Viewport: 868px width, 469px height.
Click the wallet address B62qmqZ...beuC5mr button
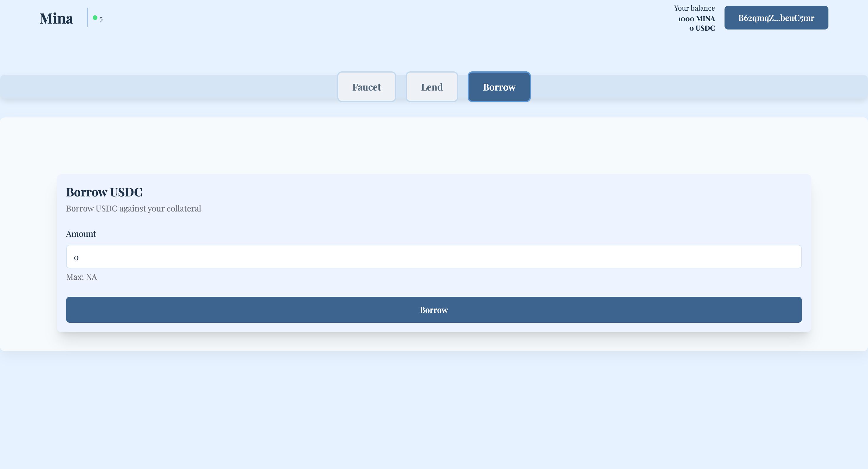click(x=776, y=18)
